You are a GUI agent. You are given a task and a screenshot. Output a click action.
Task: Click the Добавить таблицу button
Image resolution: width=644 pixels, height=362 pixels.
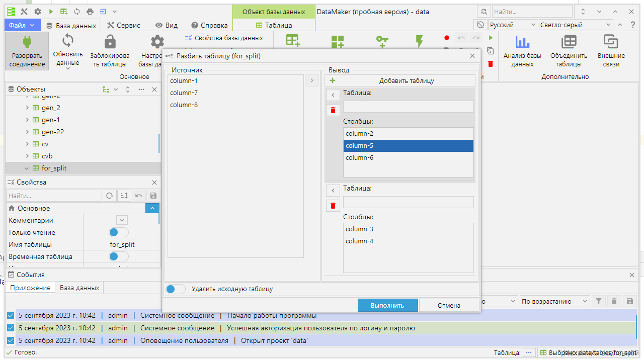click(x=400, y=80)
